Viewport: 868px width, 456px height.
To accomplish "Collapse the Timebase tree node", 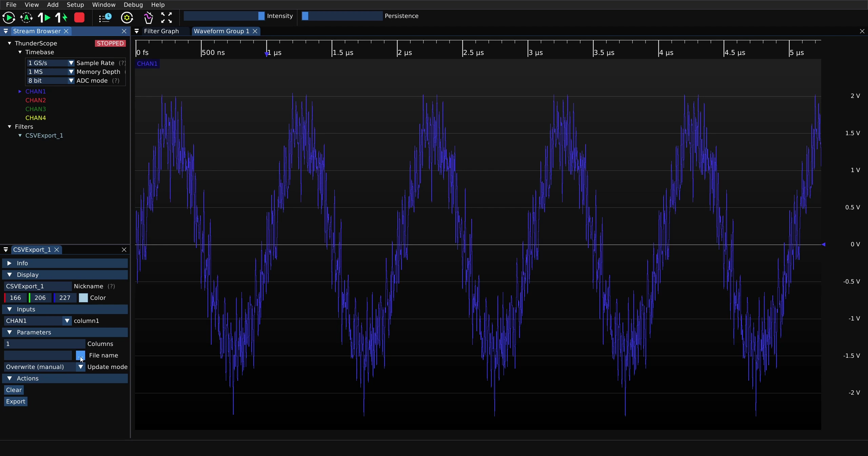I will click(20, 52).
